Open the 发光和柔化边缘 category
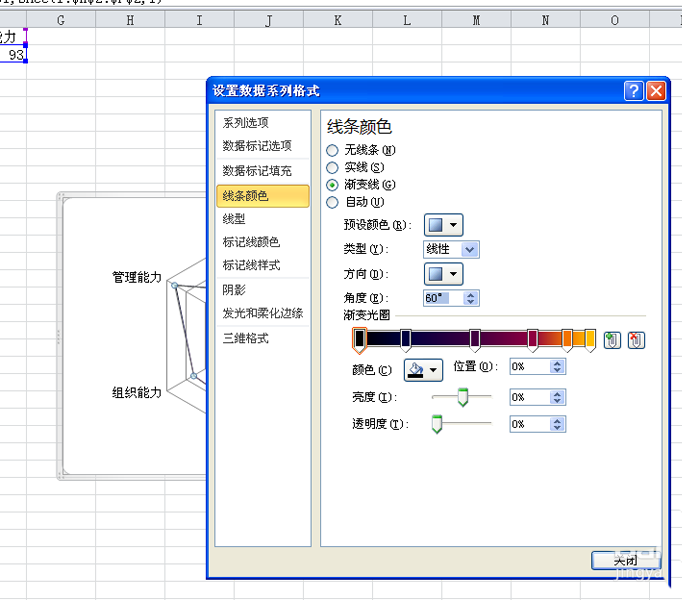682x600 pixels. pyautogui.click(x=263, y=313)
